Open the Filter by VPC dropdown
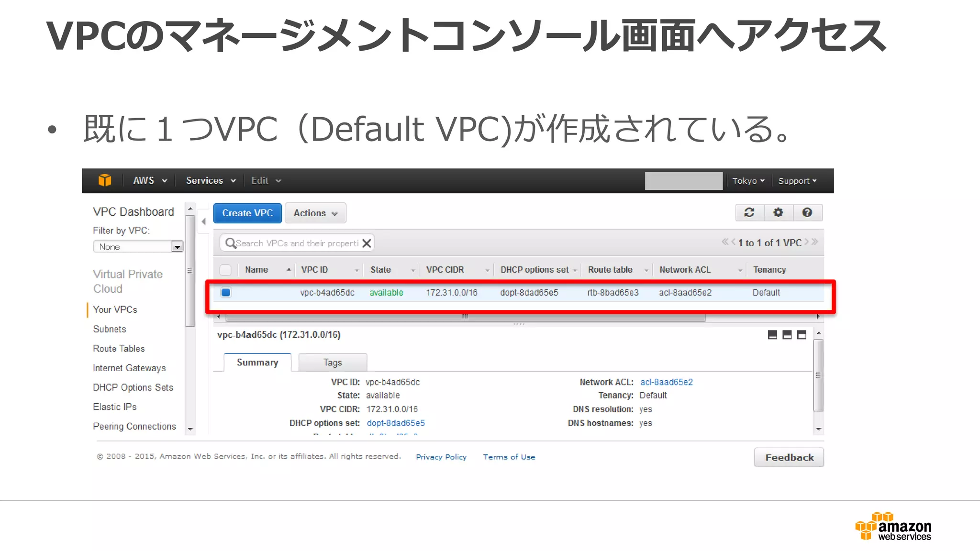980x551 pixels. pos(138,247)
